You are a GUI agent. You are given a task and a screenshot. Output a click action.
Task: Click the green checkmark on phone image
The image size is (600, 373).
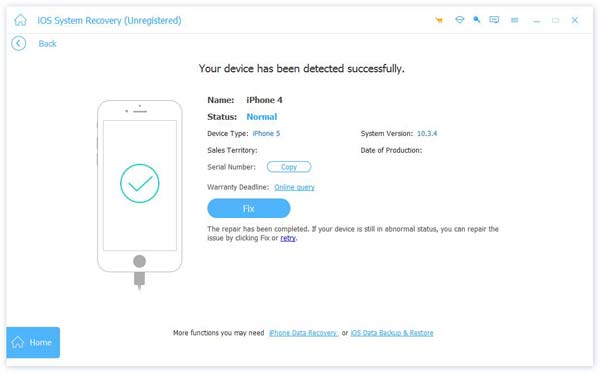[140, 184]
